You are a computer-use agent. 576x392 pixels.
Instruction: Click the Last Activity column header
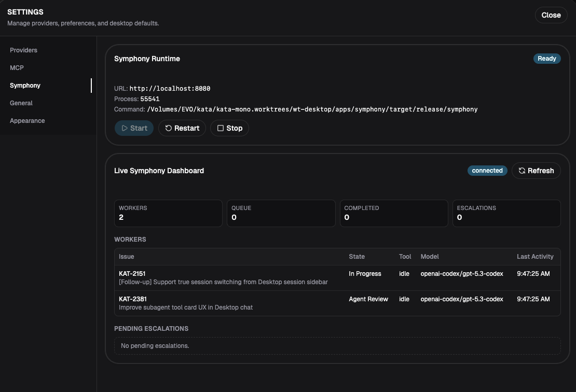click(x=535, y=257)
